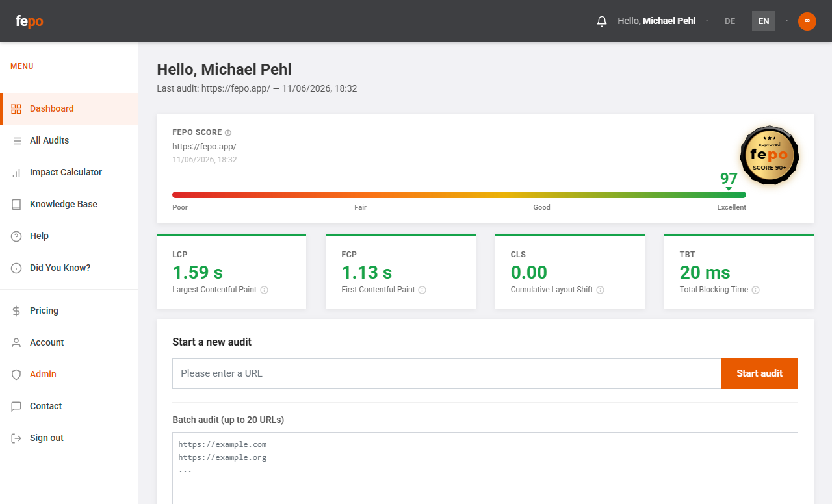Click the 'Poor' scale label
This screenshot has height=504, width=832.
pos(180,207)
